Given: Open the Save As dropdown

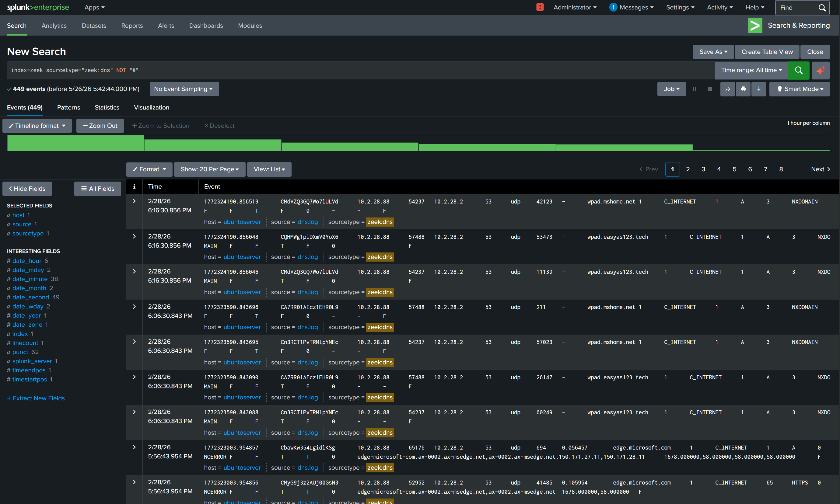Looking at the screenshot, I should 713,52.
